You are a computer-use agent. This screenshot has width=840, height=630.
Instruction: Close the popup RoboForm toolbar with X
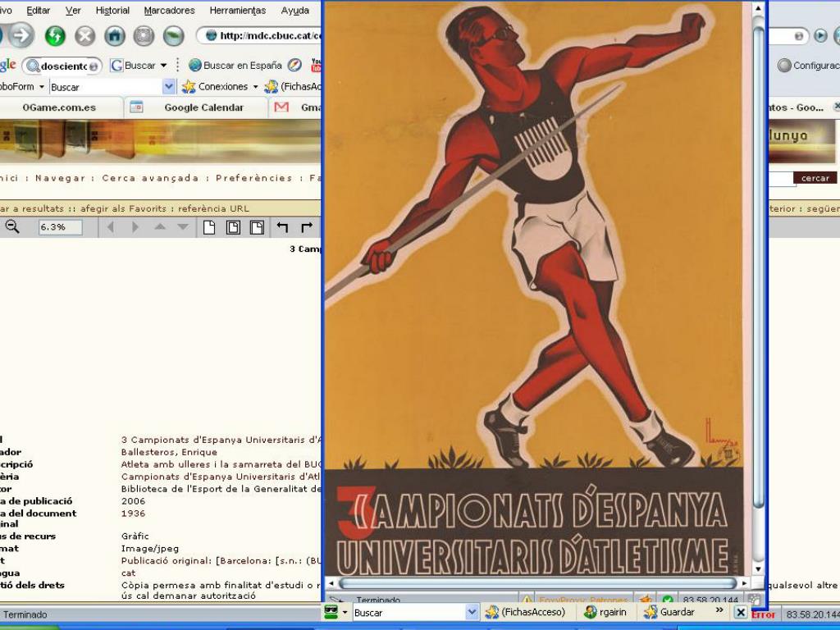pyautogui.click(x=741, y=612)
